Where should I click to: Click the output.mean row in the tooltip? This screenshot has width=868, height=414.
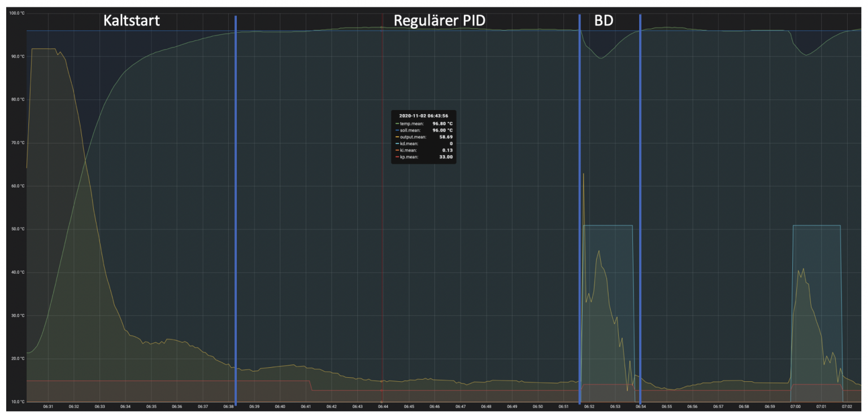(424, 137)
